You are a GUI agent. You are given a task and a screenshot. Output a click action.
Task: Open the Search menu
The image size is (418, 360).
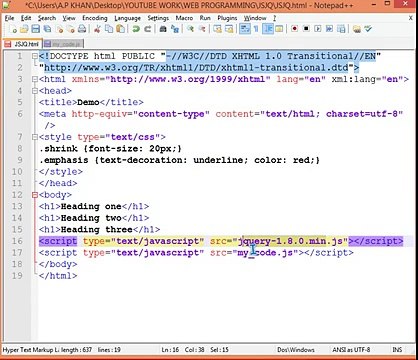coord(47,18)
